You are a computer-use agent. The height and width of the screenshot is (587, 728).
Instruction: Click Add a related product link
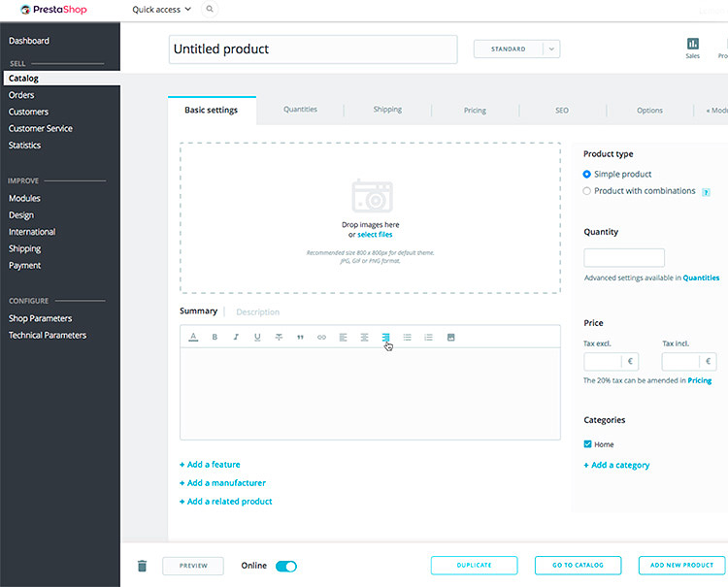tap(225, 502)
